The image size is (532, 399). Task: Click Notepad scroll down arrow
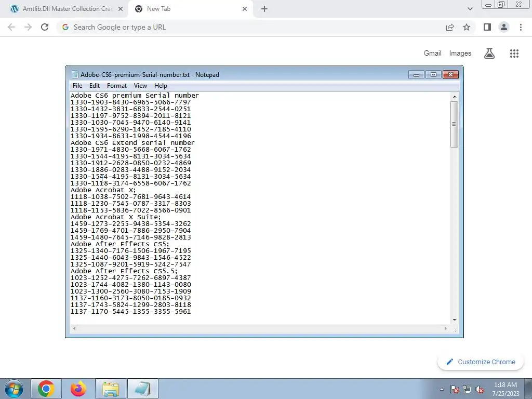click(454, 320)
